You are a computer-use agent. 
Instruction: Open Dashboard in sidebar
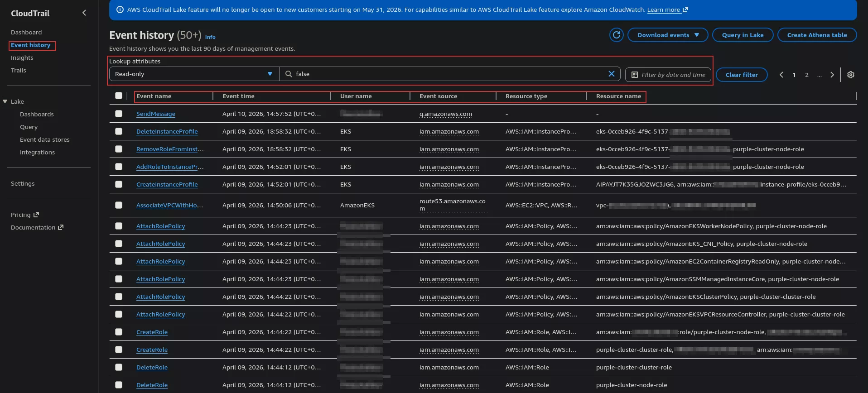pos(26,32)
